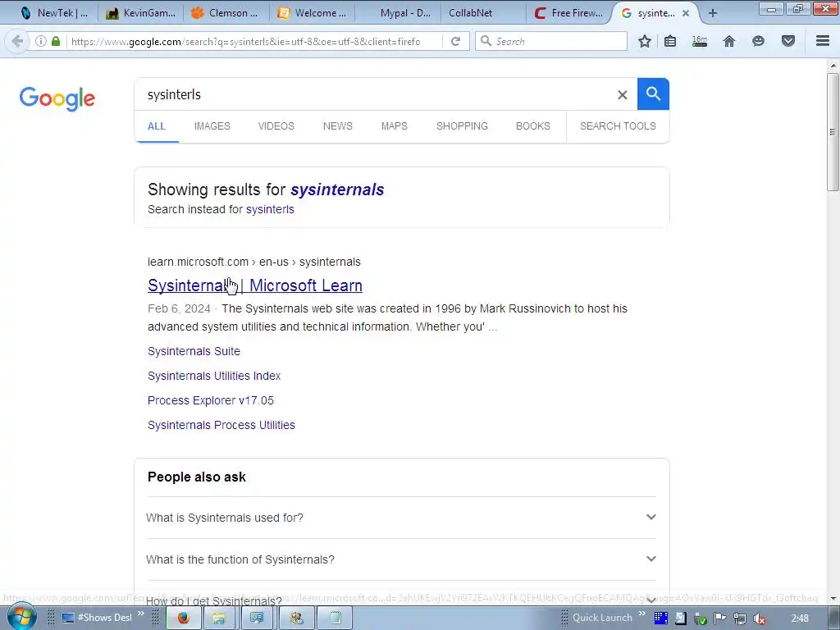Select the ALL results tab
This screenshot has width=840, height=630.
point(157,126)
